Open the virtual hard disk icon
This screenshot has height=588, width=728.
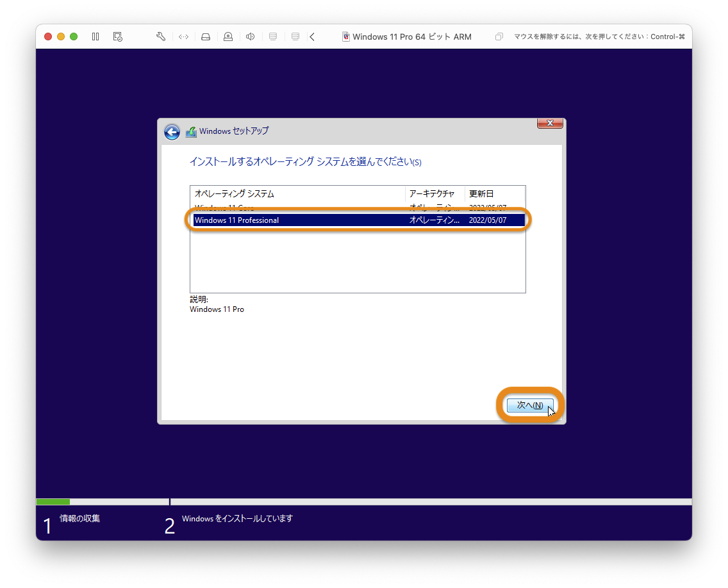click(x=205, y=37)
